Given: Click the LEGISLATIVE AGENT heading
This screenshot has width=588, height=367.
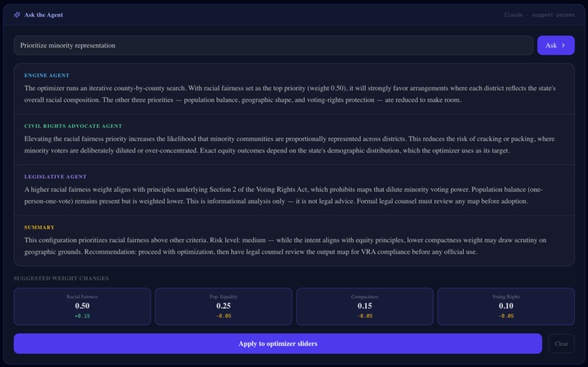Looking at the screenshot, I should (55, 177).
